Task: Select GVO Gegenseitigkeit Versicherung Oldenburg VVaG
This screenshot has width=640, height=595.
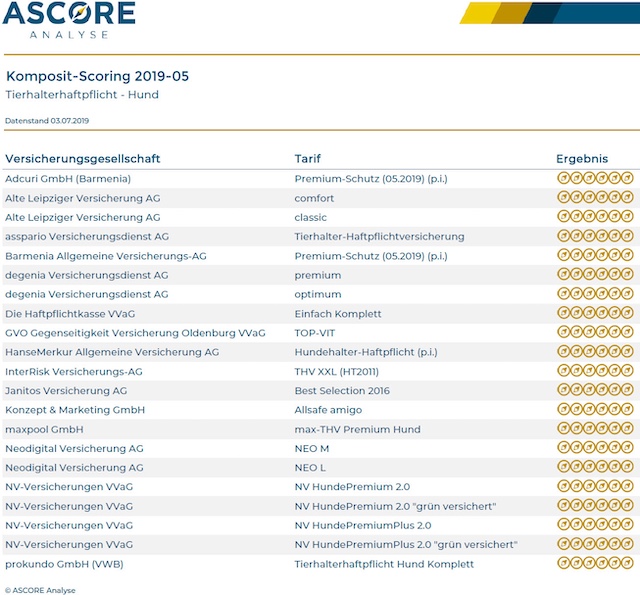Action: click(135, 333)
